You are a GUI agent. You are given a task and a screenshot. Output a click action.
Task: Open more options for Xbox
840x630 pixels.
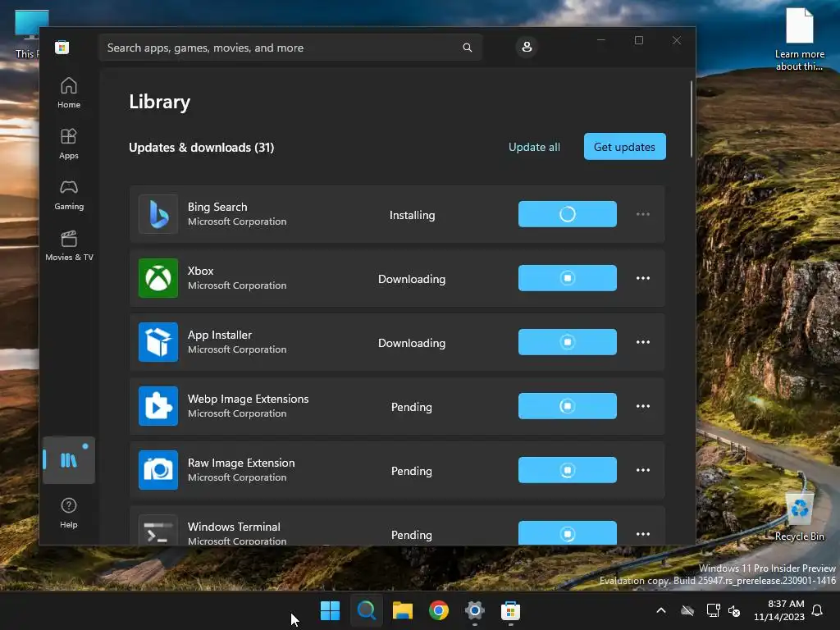pos(643,278)
